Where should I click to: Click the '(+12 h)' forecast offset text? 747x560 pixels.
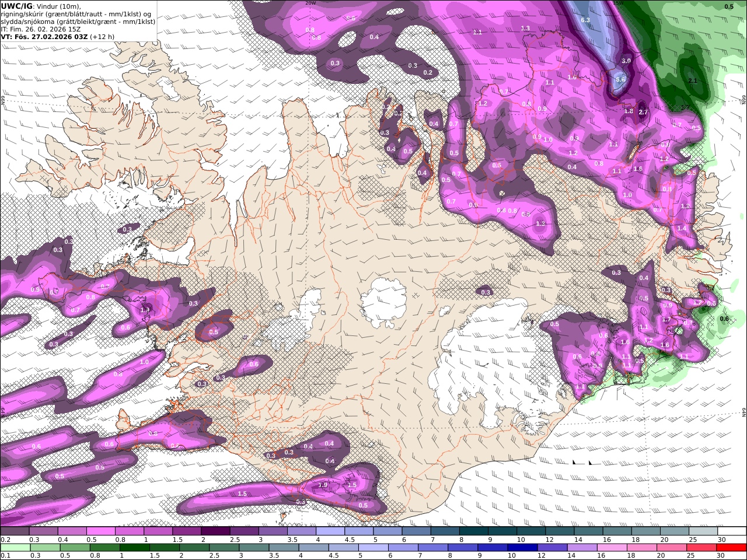pyautogui.click(x=102, y=37)
